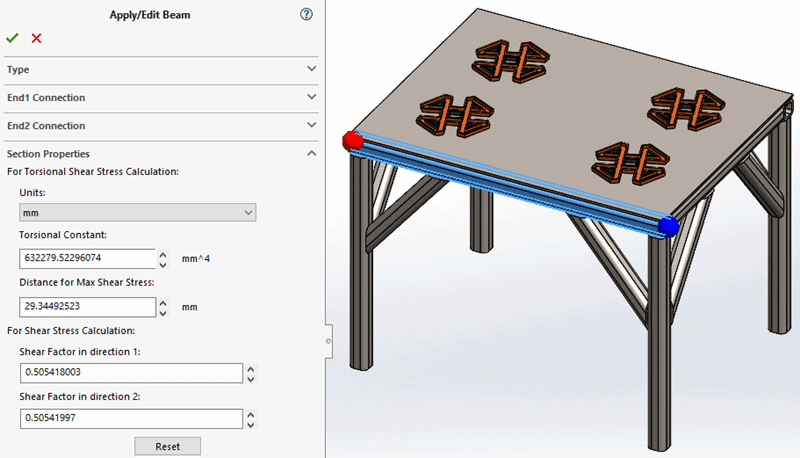The width and height of the screenshot is (800, 458).
Task: Increase Shear Factor in direction 1
Action: 251,368
